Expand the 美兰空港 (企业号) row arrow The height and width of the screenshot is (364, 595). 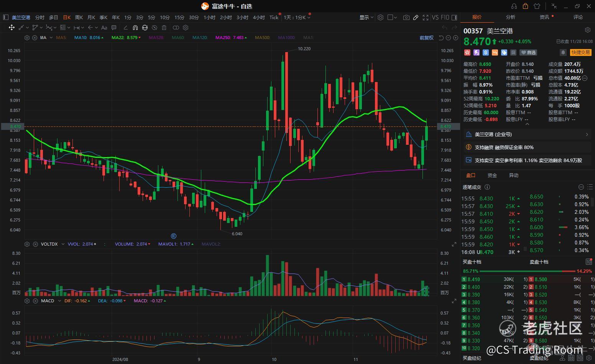point(587,134)
